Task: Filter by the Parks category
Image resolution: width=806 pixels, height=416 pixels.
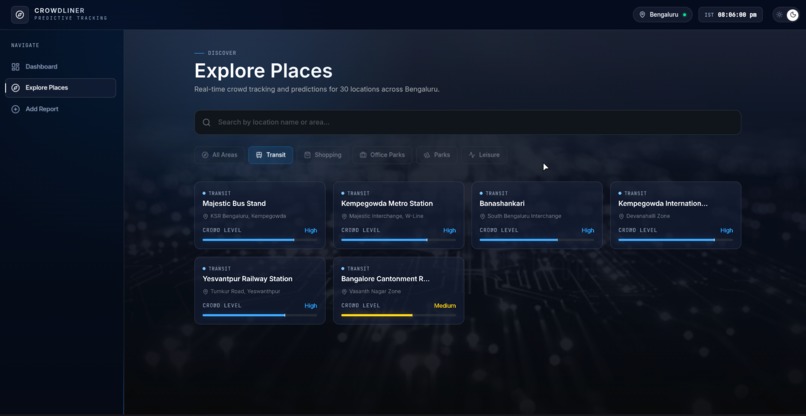Action: click(436, 155)
